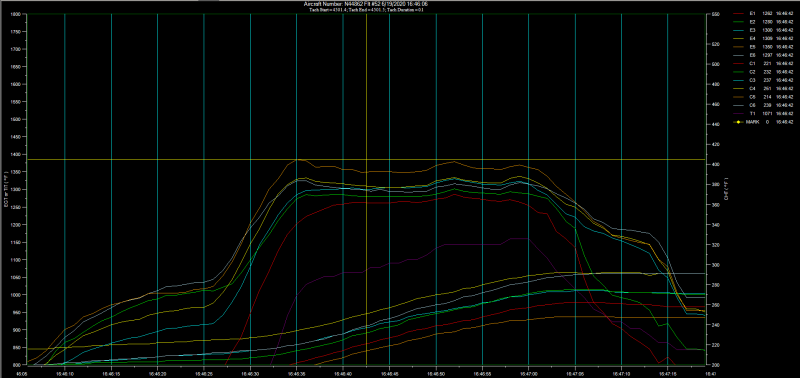Click the 16:46:50 time axis label
The width and height of the screenshot is (800, 378).
coord(436,373)
